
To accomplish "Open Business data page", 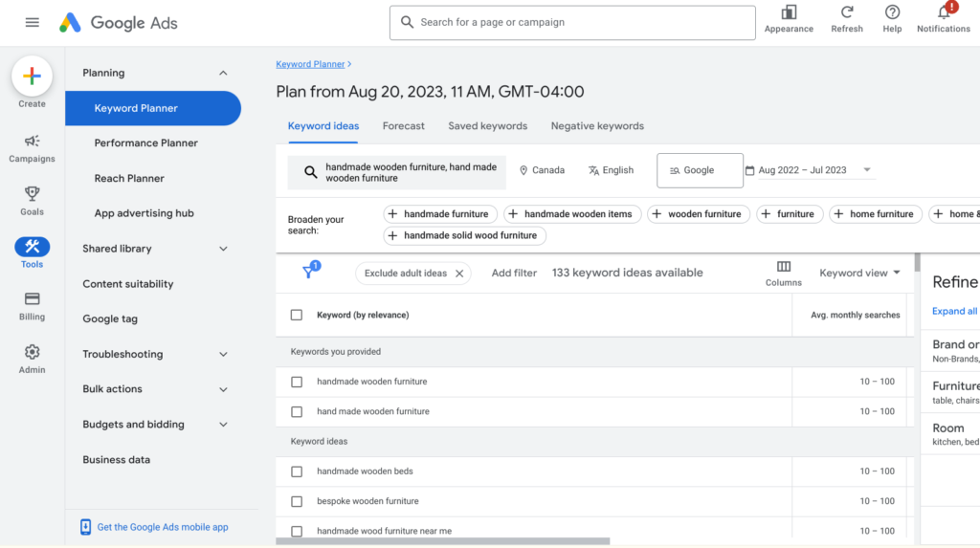I will click(x=116, y=460).
